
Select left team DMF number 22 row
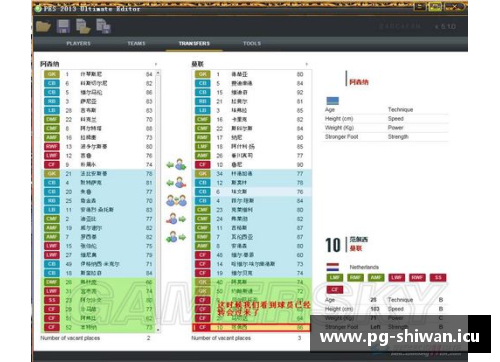tap(98, 119)
